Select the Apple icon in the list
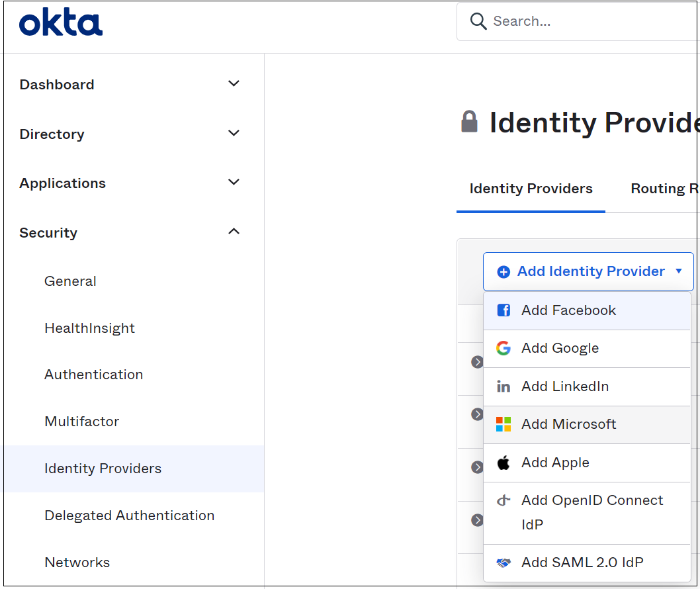This screenshot has width=700, height=589. pyautogui.click(x=503, y=462)
